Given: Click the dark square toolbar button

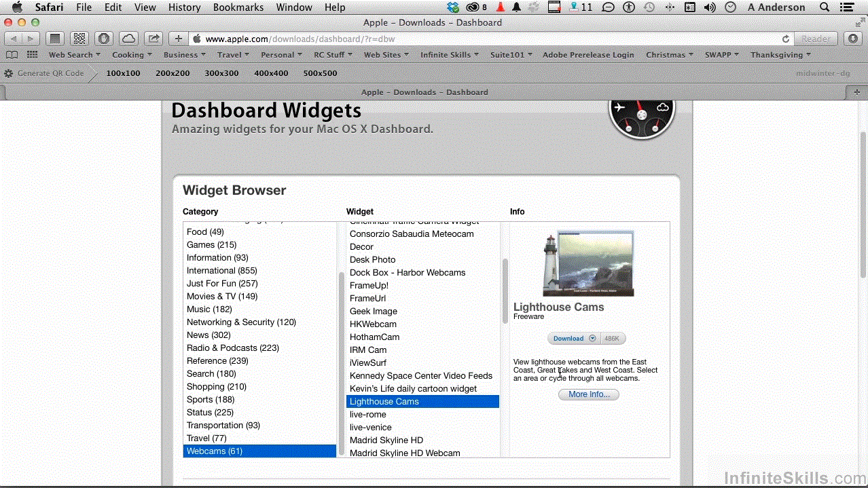Looking at the screenshot, I should point(56,39).
